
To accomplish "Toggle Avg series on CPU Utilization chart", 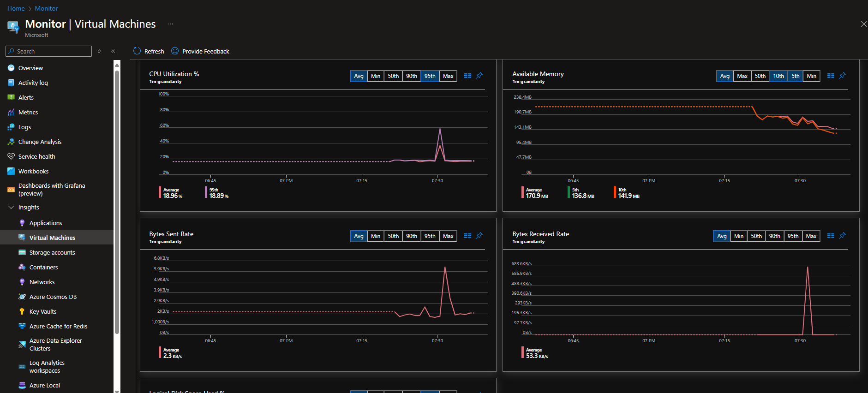I will (359, 76).
